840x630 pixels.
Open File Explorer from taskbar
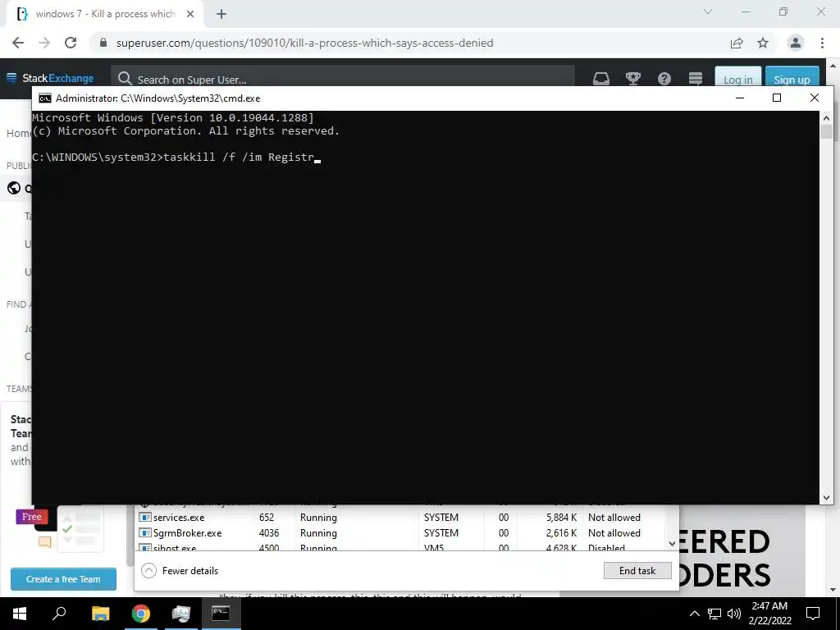100,614
